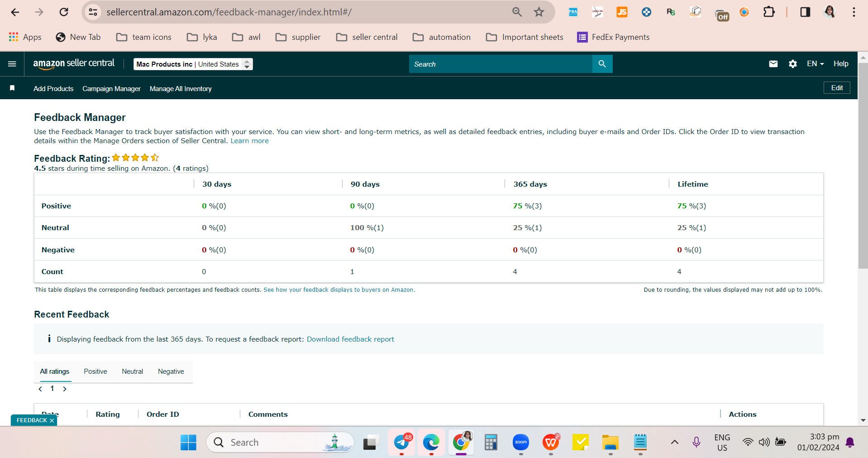Open the Apps grid bookmark

coord(25,37)
